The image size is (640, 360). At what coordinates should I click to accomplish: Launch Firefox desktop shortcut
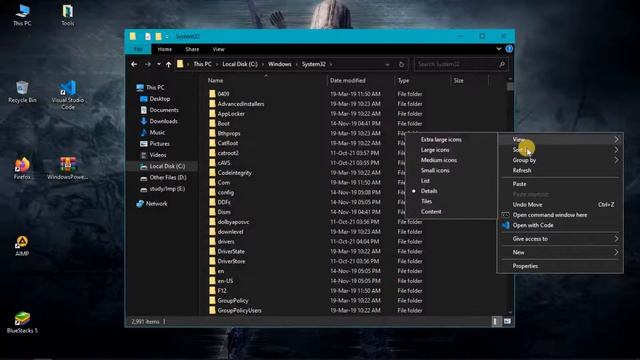(x=22, y=168)
